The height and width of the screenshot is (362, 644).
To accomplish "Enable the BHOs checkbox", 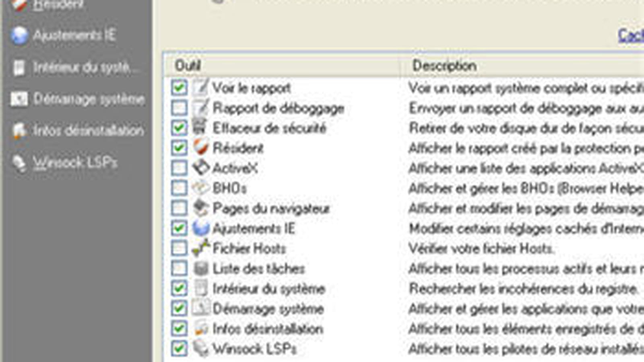I will [x=179, y=188].
